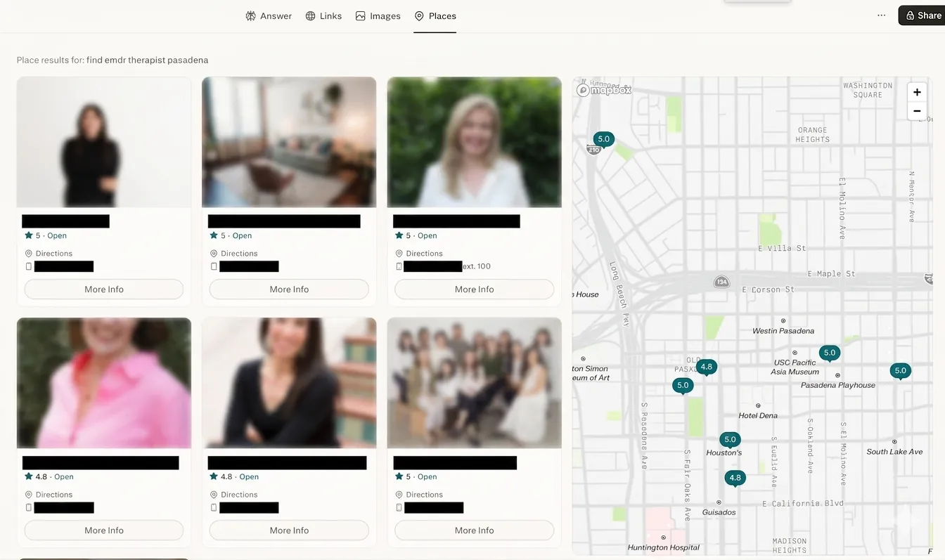Image resolution: width=945 pixels, height=560 pixels.
Task: Get Directions for pink shirt photo listing
Action: point(49,494)
